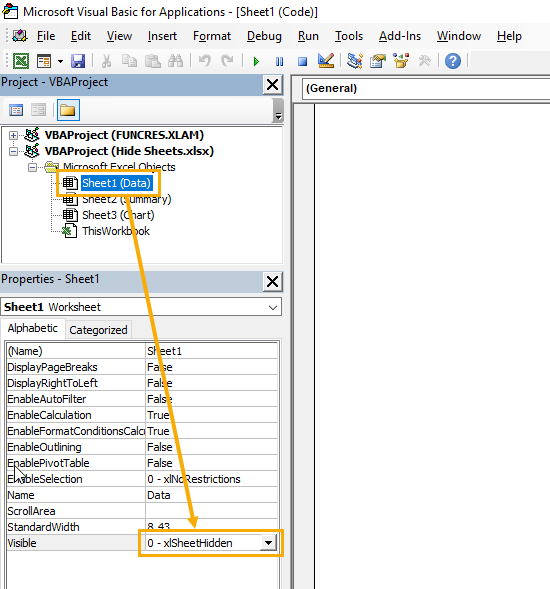The image size is (550, 589).
Task: Close the Project - VBAProject pane
Action: click(272, 85)
